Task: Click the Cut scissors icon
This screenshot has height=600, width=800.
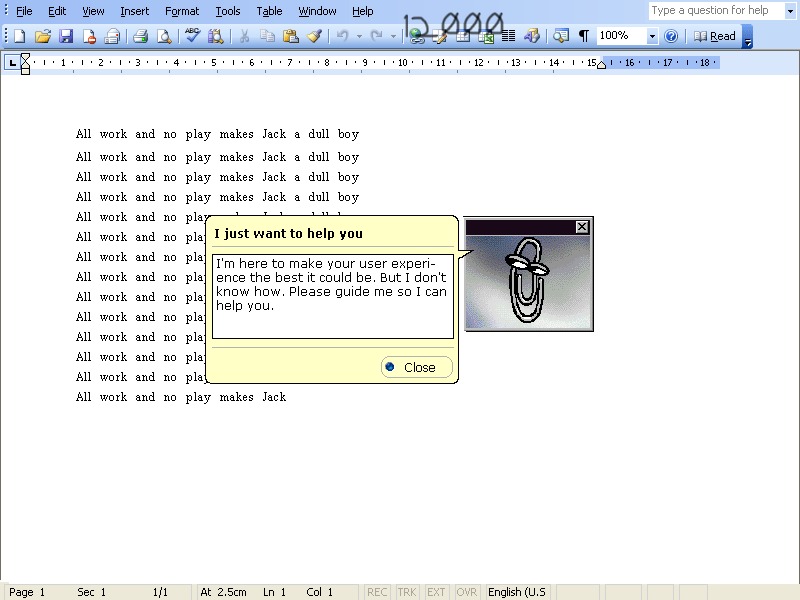Action: [x=244, y=36]
